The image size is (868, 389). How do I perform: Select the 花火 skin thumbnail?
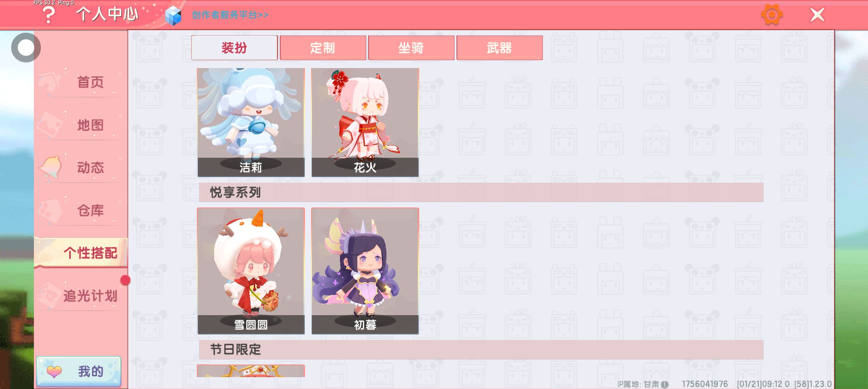click(x=365, y=122)
